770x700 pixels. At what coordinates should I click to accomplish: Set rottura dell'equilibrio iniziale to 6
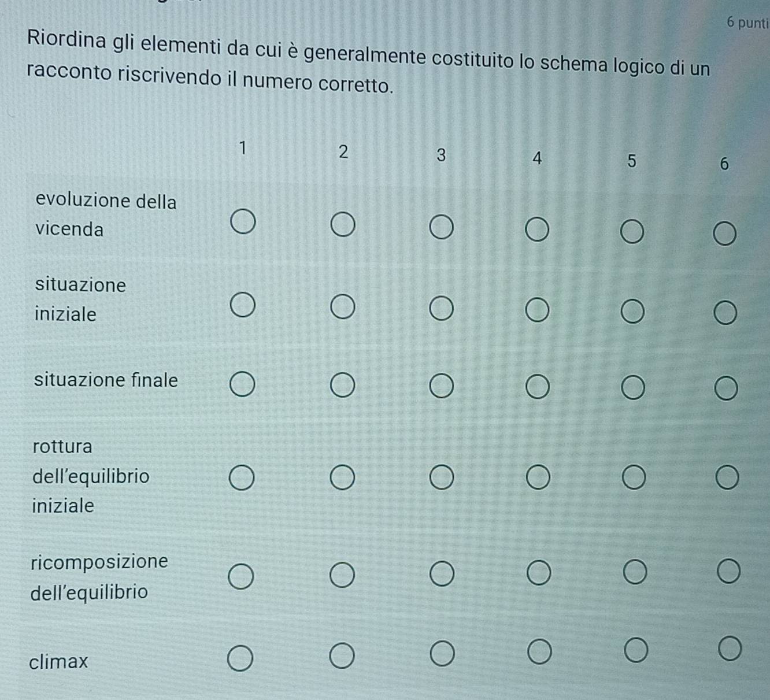pos(727,479)
